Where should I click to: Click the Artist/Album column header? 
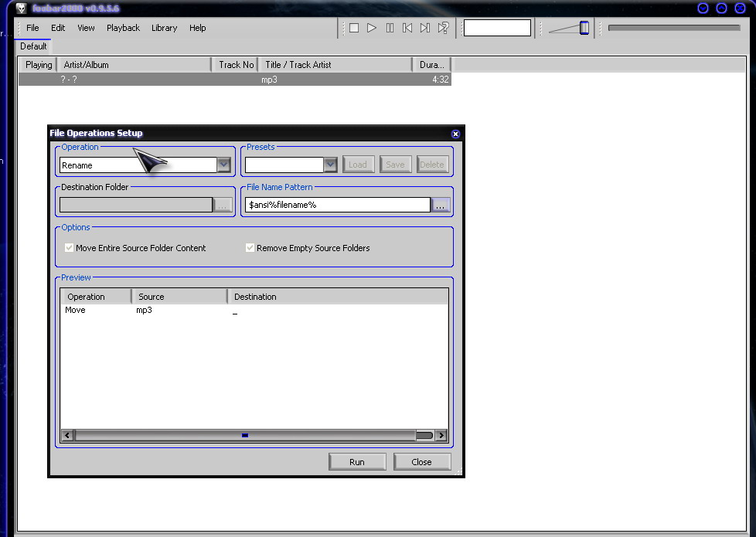click(134, 65)
